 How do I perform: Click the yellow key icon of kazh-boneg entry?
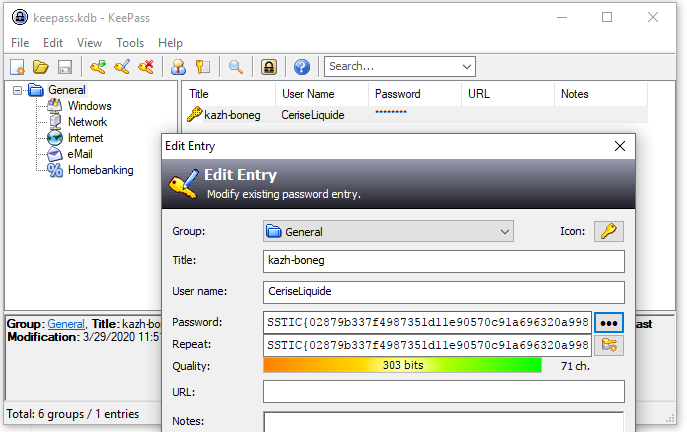pyautogui.click(x=194, y=114)
